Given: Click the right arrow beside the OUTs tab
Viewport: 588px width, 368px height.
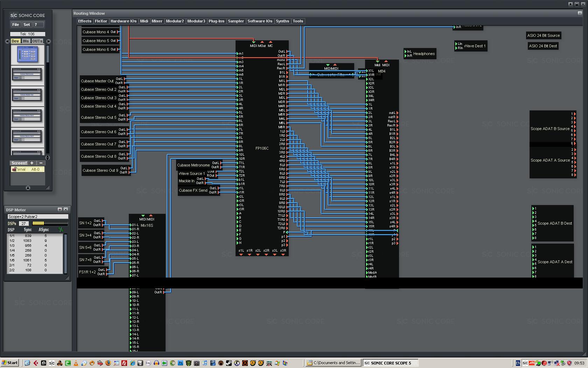Looking at the screenshot, I should 49,41.
